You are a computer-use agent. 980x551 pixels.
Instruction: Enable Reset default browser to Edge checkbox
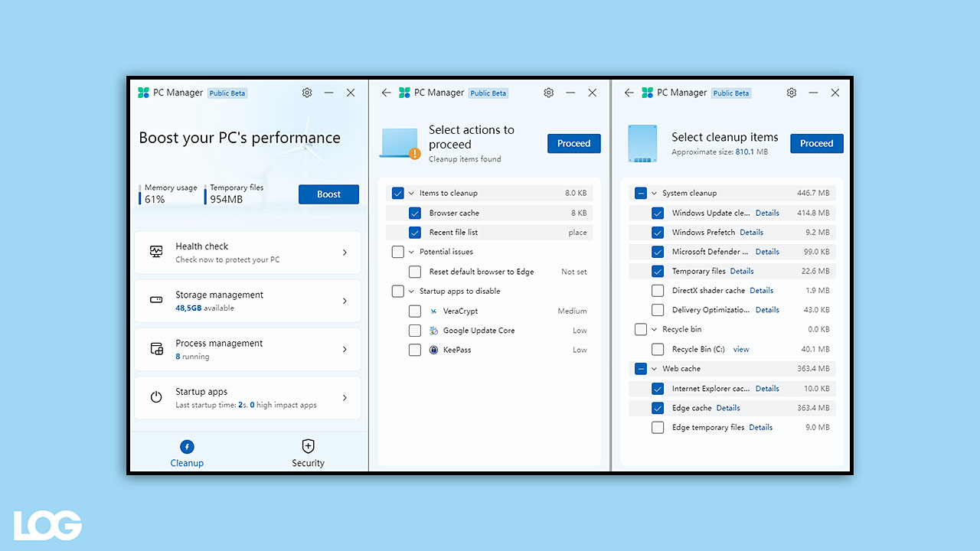[415, 272]
